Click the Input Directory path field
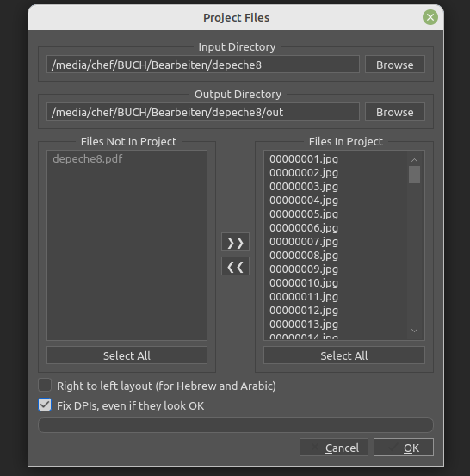 point(203,65)
